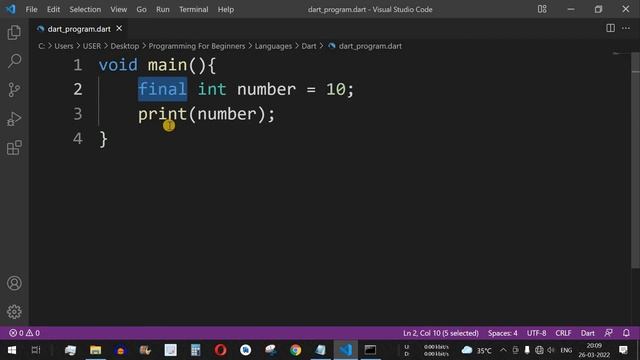Open the View menu
Screen dimensions: 640x360
[x=118, y=9]
